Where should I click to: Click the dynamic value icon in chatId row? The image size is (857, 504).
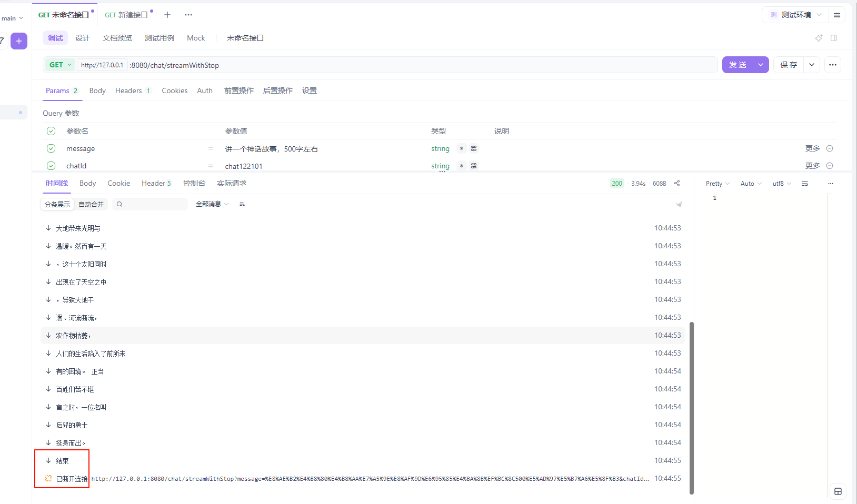coord(474,166)
